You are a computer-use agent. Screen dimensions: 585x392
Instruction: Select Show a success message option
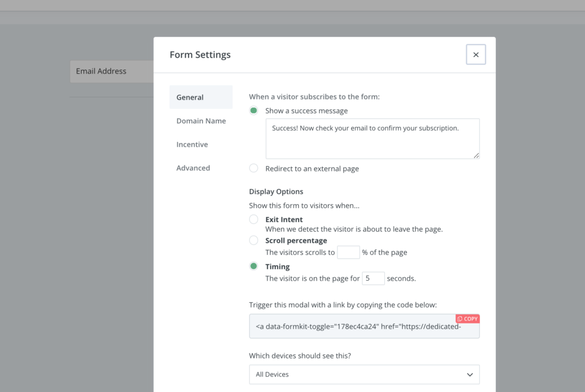(254, 111)
